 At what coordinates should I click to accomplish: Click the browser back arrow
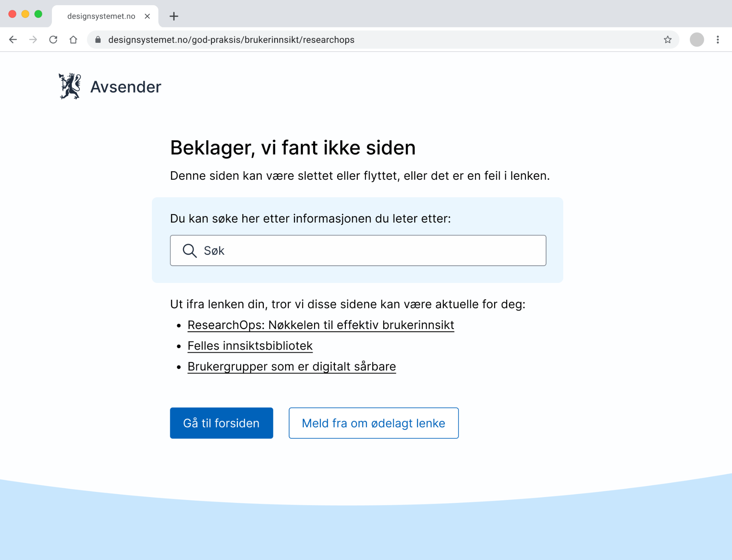tap(13, 40)
